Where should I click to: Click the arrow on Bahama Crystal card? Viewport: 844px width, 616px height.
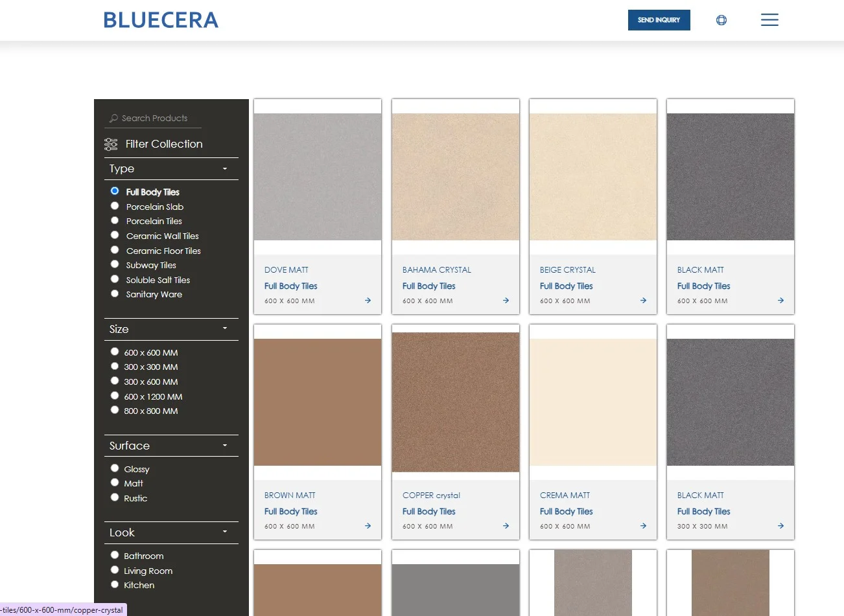point(506,301)
